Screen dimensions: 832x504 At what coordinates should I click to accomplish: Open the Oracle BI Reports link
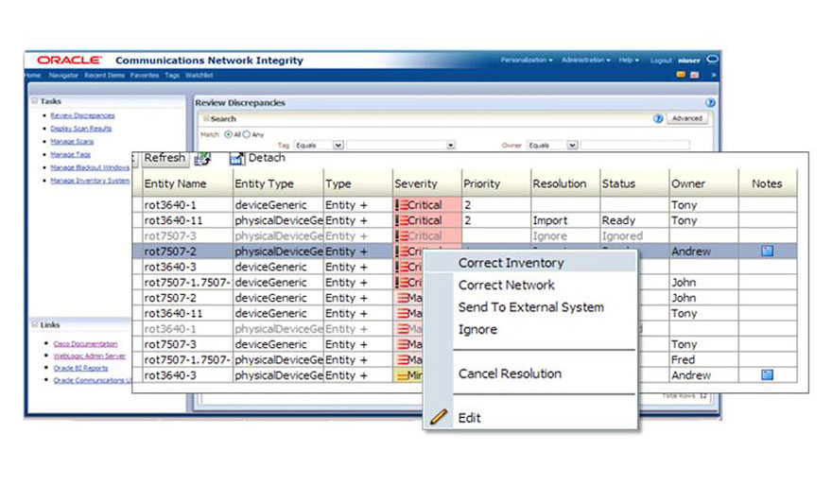80,368
